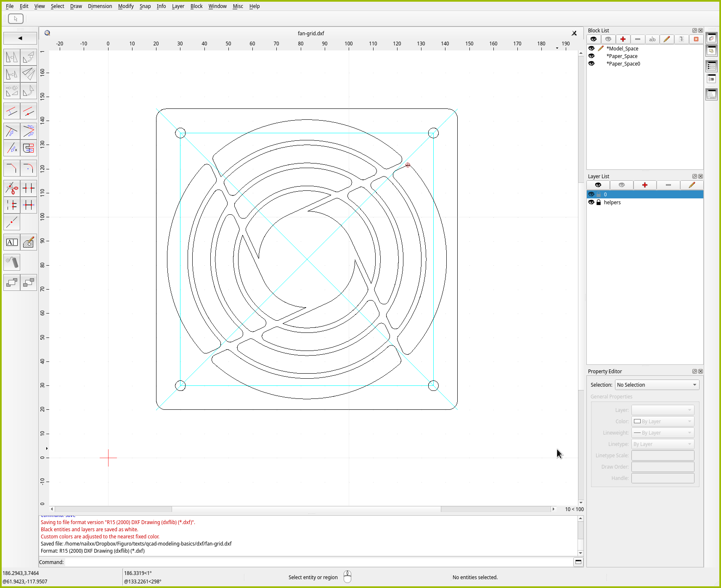
Task: Select the *Paper_Space0 block entry
Action: coord(623,64)
